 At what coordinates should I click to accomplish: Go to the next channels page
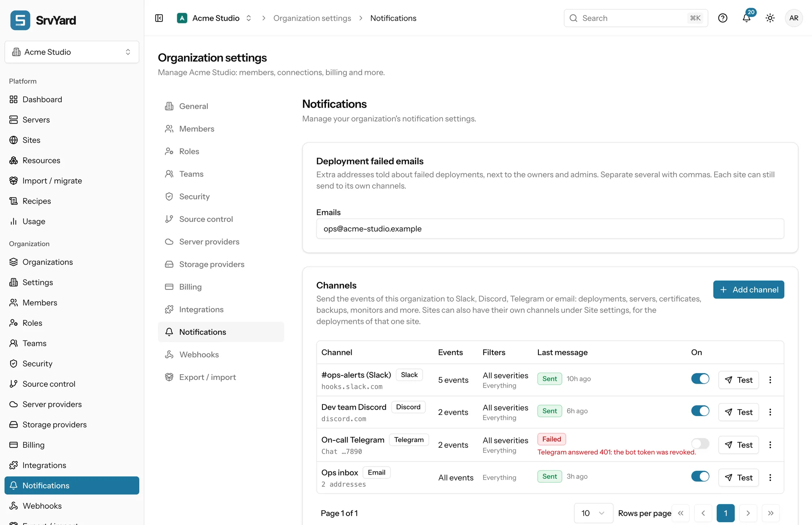748,513
